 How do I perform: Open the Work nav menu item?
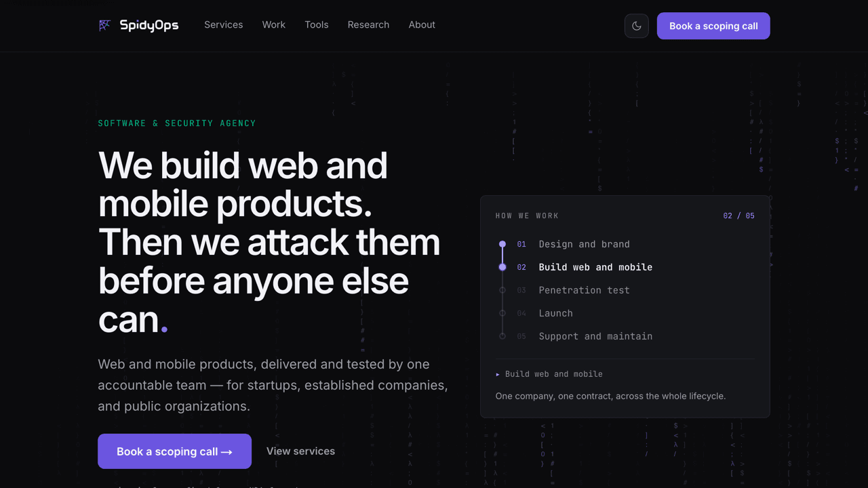(x=274, y=24)
